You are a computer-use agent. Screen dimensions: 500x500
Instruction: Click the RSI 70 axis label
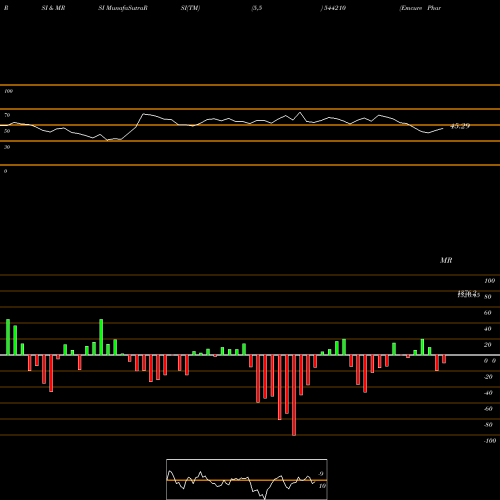coord(7,115)
